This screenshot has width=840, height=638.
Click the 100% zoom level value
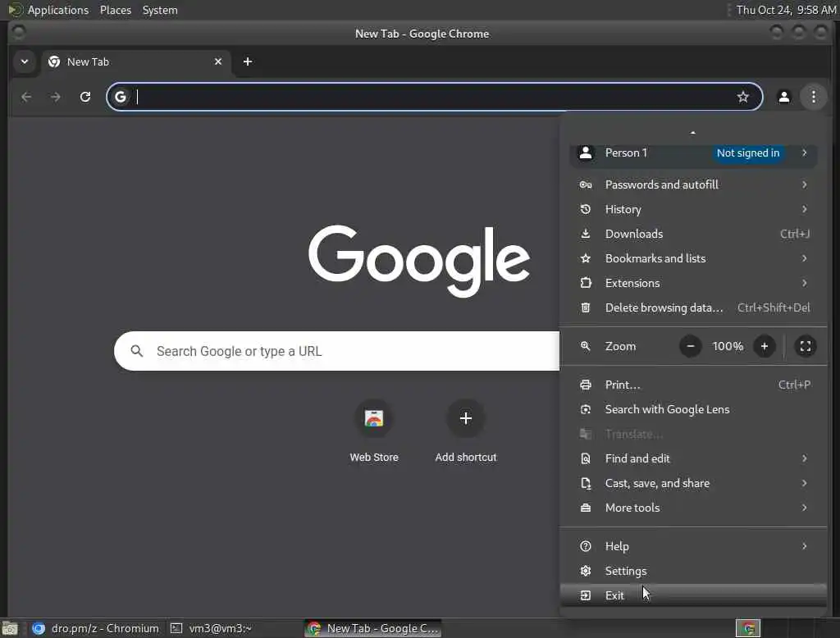[x=728, y=347]
